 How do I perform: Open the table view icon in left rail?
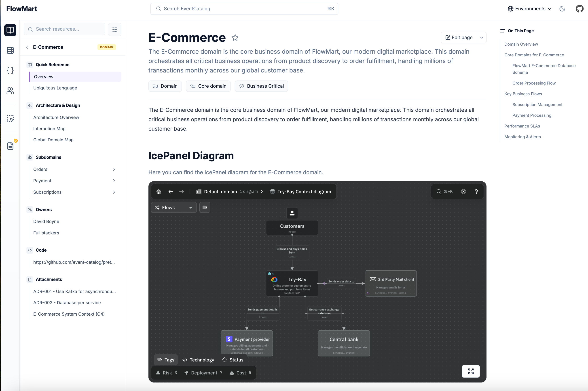10,50
